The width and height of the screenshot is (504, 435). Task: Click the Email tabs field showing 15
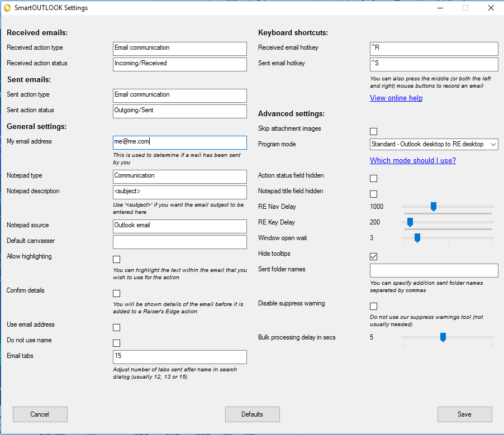tap(180, 357)
